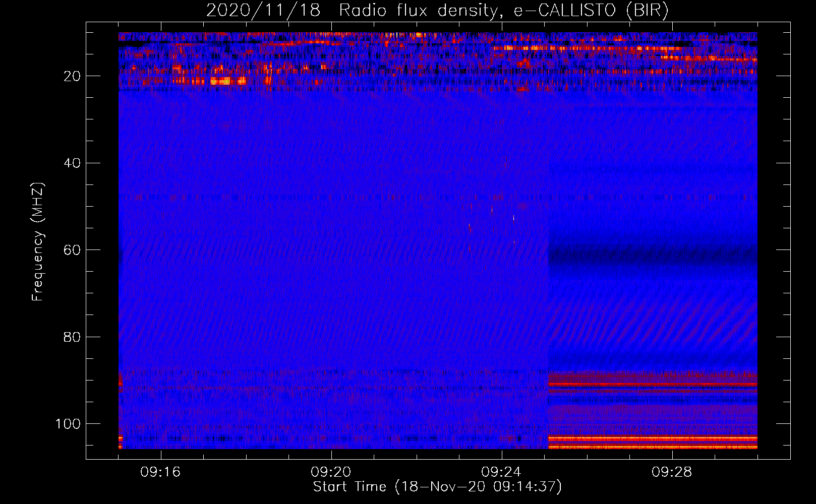Click the 40 MHz frequency tick label
816x504 pixels.
(72, 163)
